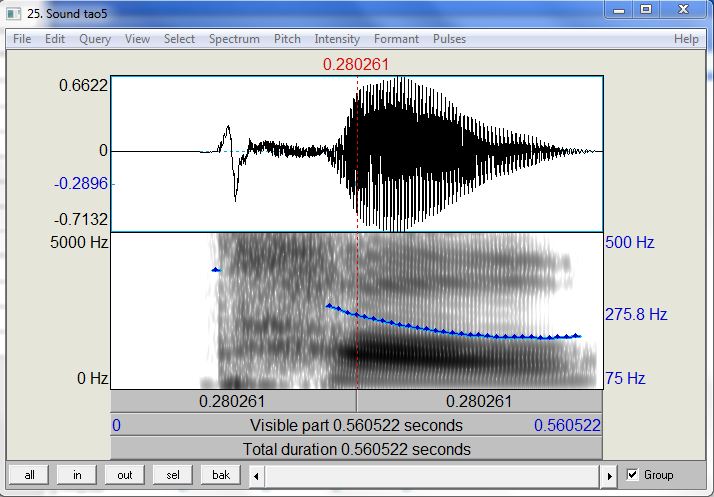
Task: Click the 'all' zoom button
Action: click(x=29, y=475)
